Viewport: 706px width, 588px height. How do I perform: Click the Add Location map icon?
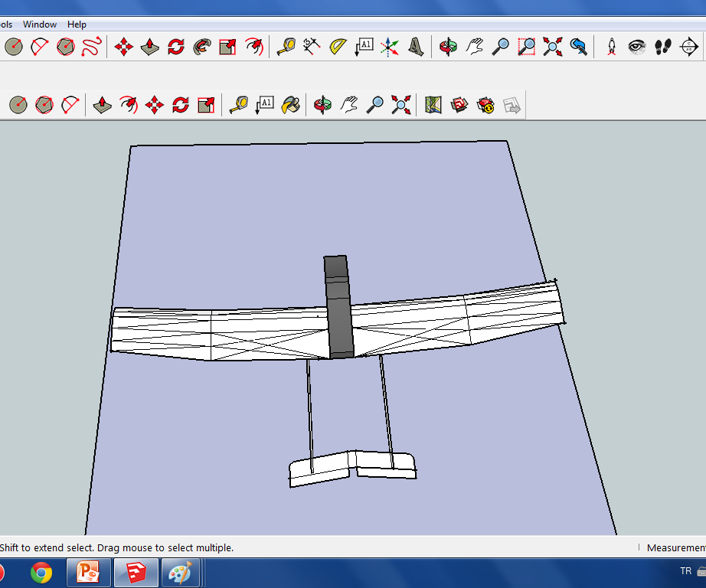(433, 105)
